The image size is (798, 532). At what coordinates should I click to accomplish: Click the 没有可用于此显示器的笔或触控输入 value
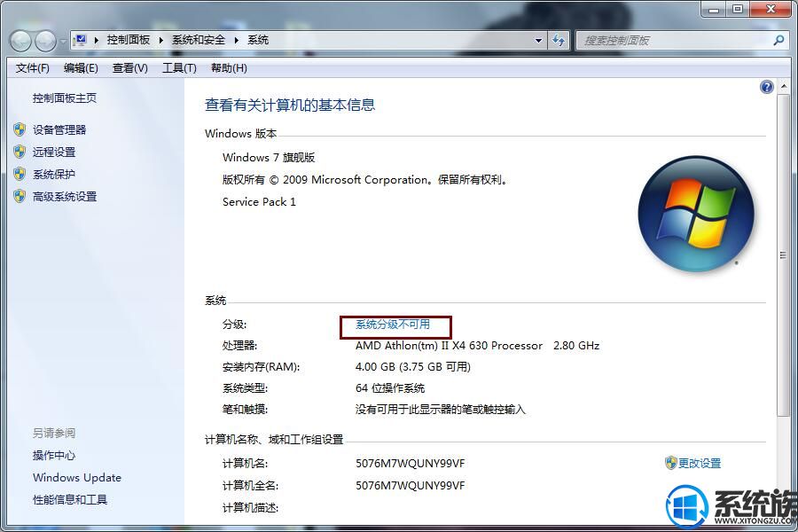tap(440, 410)
